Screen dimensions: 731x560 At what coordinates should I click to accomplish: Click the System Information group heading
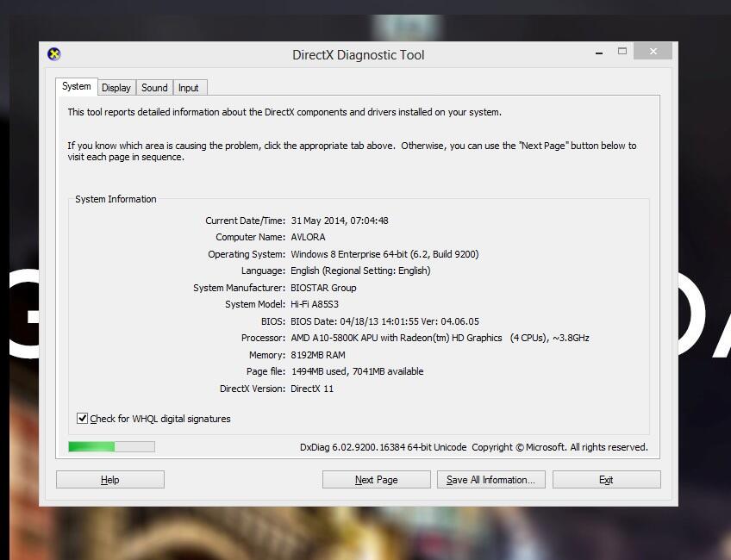pyautogui.click(x=116, y=199)
